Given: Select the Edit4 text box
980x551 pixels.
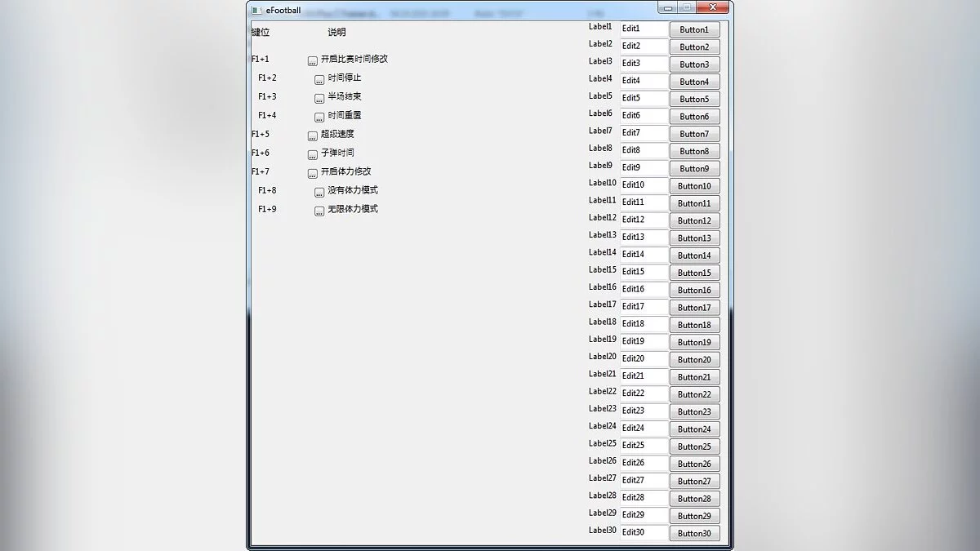Looking at the screenshot, I should [644, 81].
